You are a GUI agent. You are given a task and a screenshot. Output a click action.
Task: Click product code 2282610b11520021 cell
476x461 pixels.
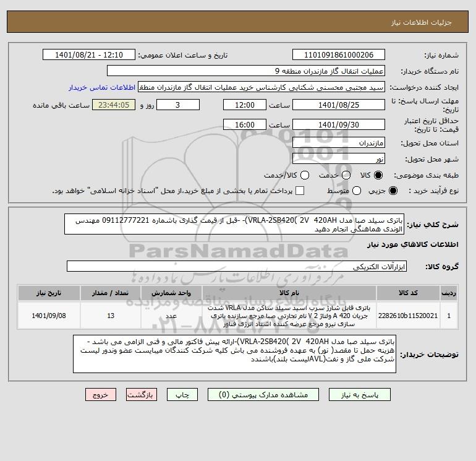pyautogui.click(x=408, y=316)
